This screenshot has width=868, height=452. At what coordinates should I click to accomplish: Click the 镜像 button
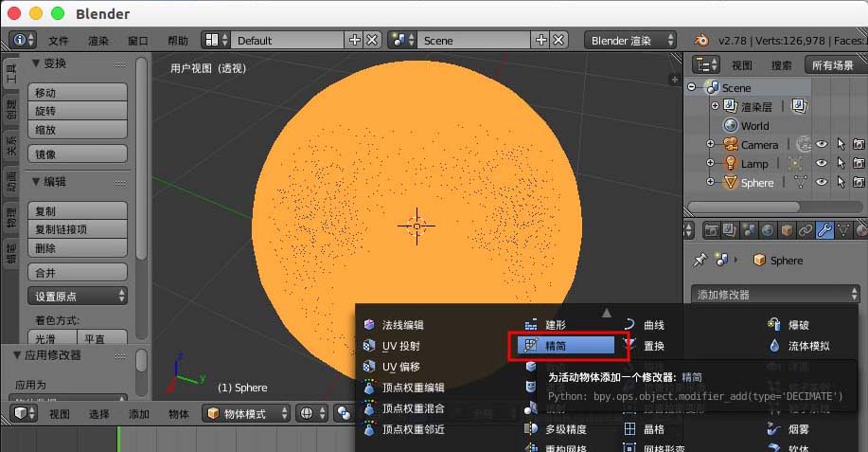tap(78, 154)
